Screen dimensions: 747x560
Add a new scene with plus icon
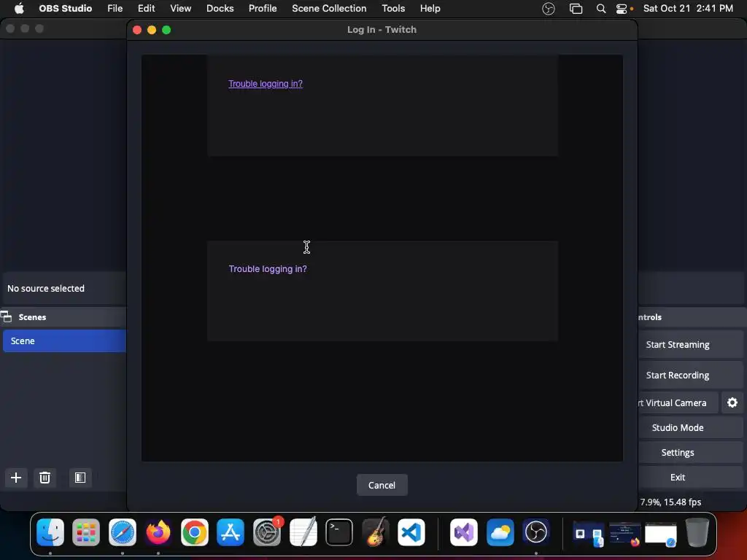click(x=16, y=478)
